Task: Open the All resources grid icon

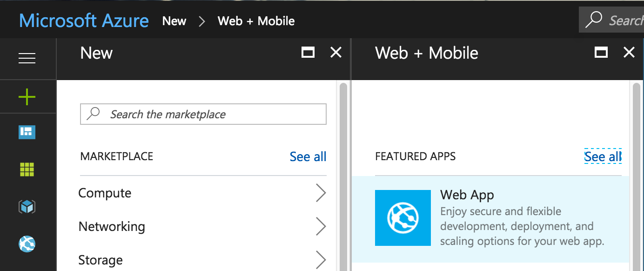Action: tap(27, 169)
